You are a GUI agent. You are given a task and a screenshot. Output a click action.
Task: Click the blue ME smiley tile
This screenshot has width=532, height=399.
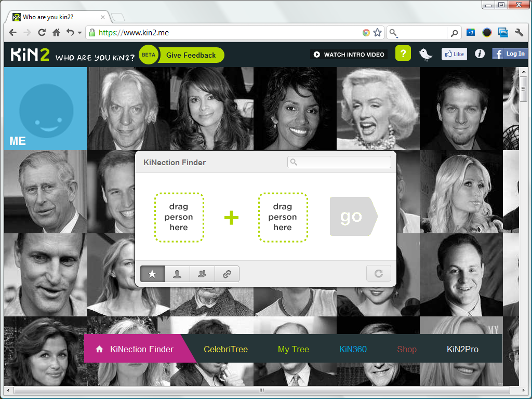point(46,109)
